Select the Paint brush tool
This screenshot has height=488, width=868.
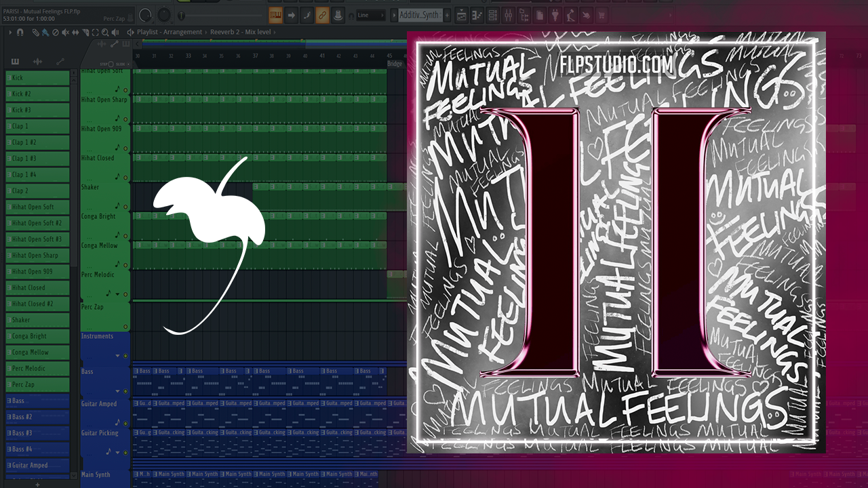tap(45, 32)
